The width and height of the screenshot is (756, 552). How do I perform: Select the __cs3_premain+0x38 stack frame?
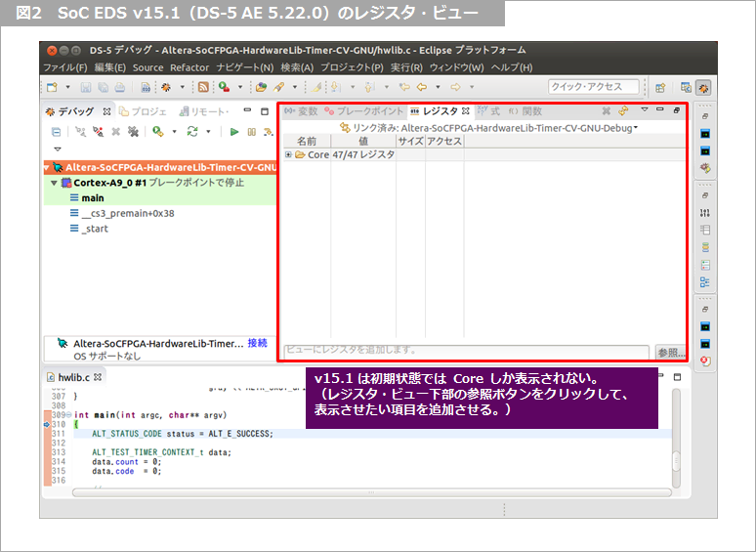[128, 213]
